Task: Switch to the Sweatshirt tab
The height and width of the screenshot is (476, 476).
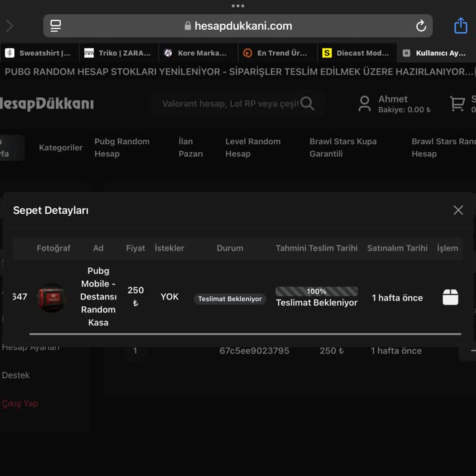Action: 40,53
